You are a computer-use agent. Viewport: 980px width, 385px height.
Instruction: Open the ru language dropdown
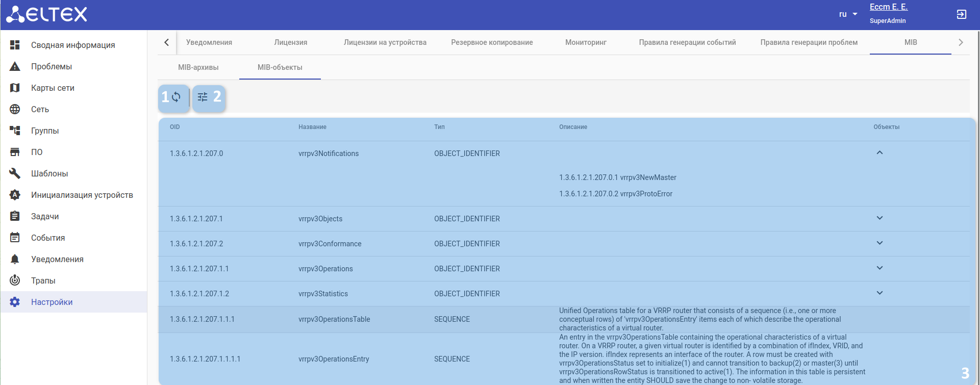pyautogui.click(x=848, y=14)
